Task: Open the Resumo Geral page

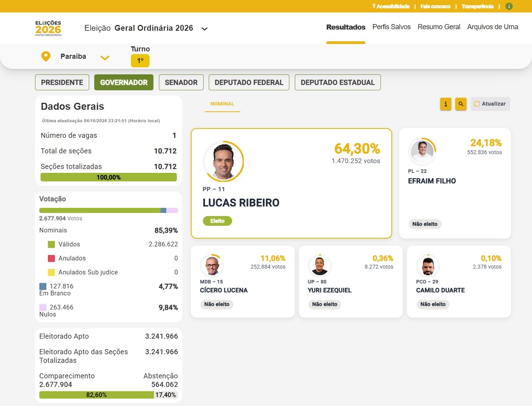Action: tap(439, 27)
